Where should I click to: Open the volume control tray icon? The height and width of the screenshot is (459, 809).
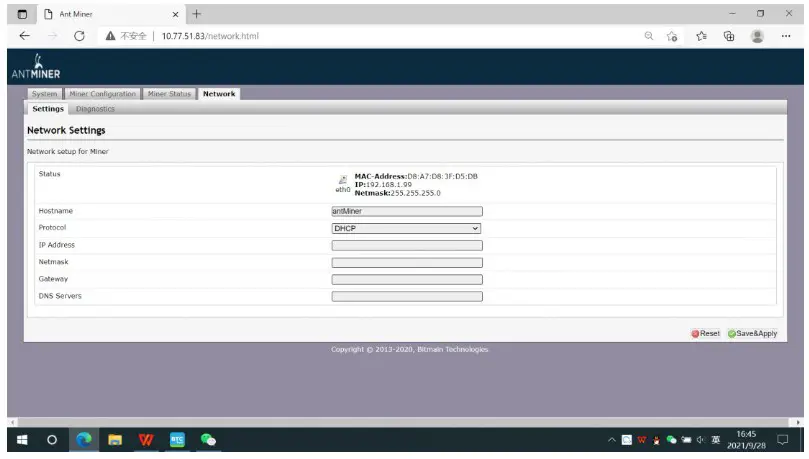701,440
